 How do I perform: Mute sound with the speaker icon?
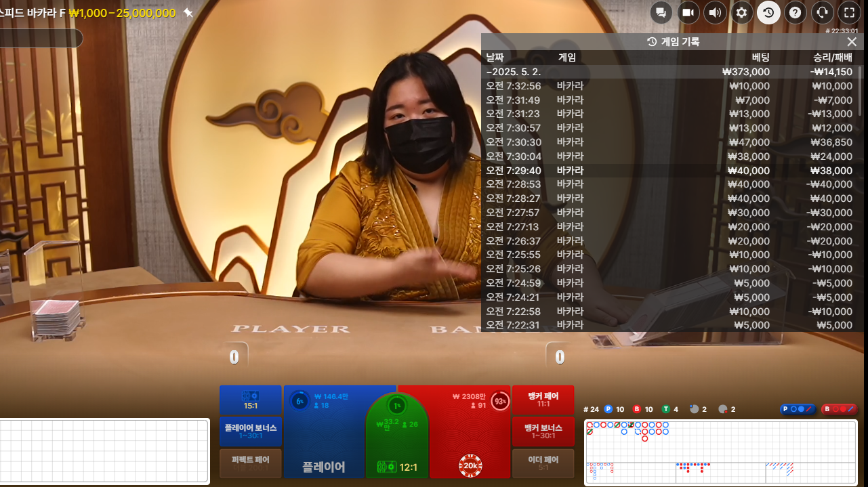point(715,12)
